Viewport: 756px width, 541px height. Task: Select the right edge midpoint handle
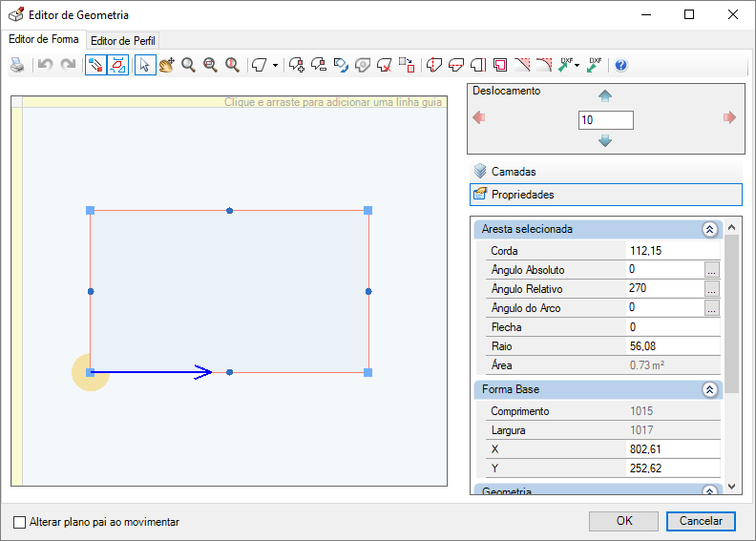368,291
